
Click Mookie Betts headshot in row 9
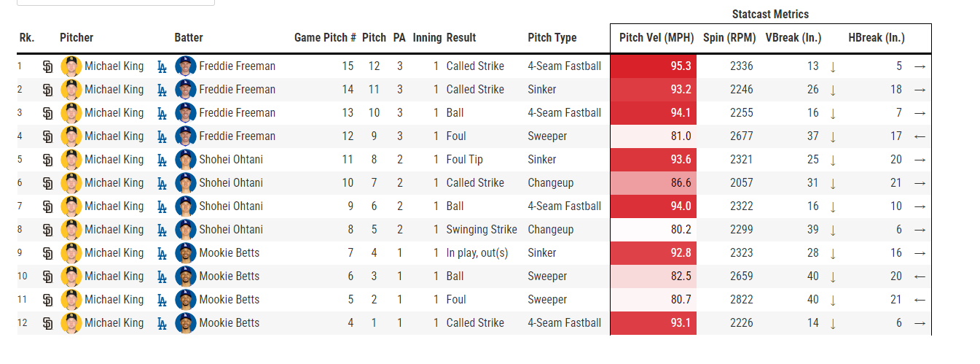186,253
